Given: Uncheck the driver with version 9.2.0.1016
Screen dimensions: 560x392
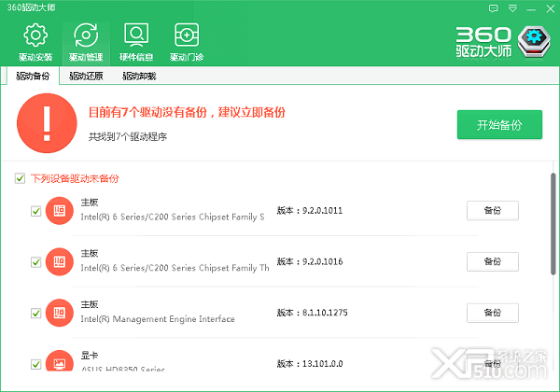Looking at the screenshot, I should (35, 262).
